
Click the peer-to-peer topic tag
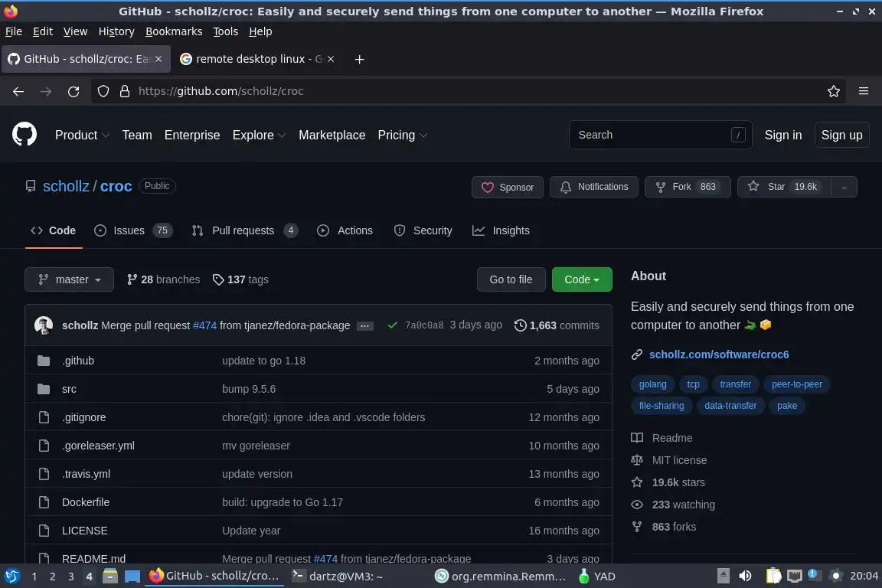point(796,384)
